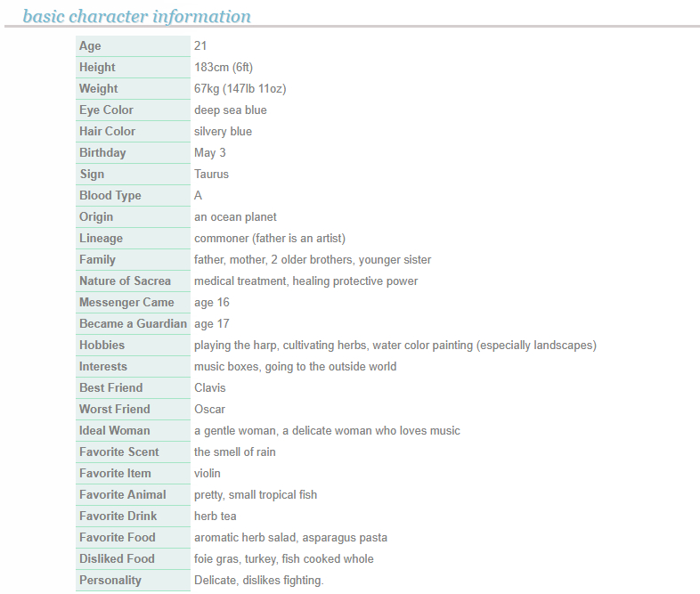The width and height of the screenshot is (700, 594).
Task: Click the Blood Type label
Action: (x=110, y=195)
